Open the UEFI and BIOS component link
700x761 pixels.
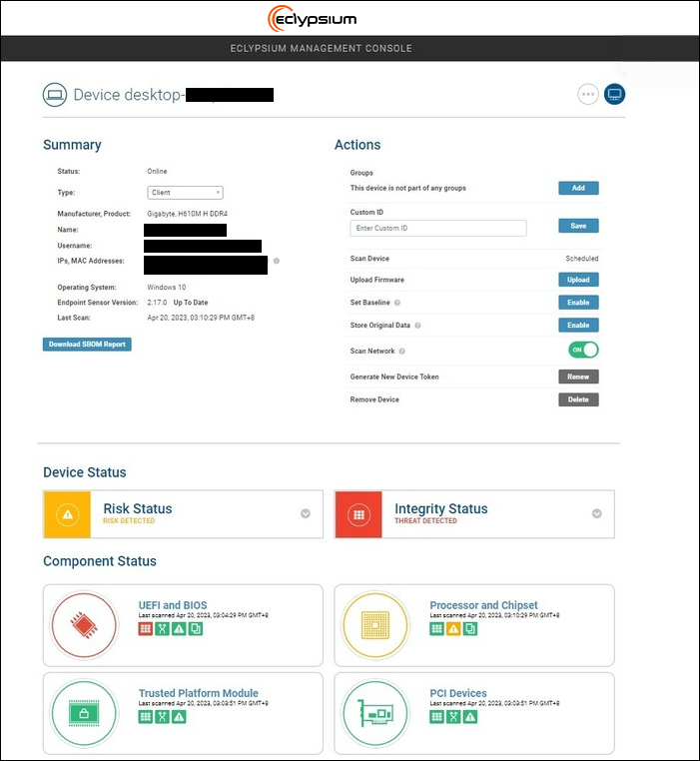tap(173, 605)
